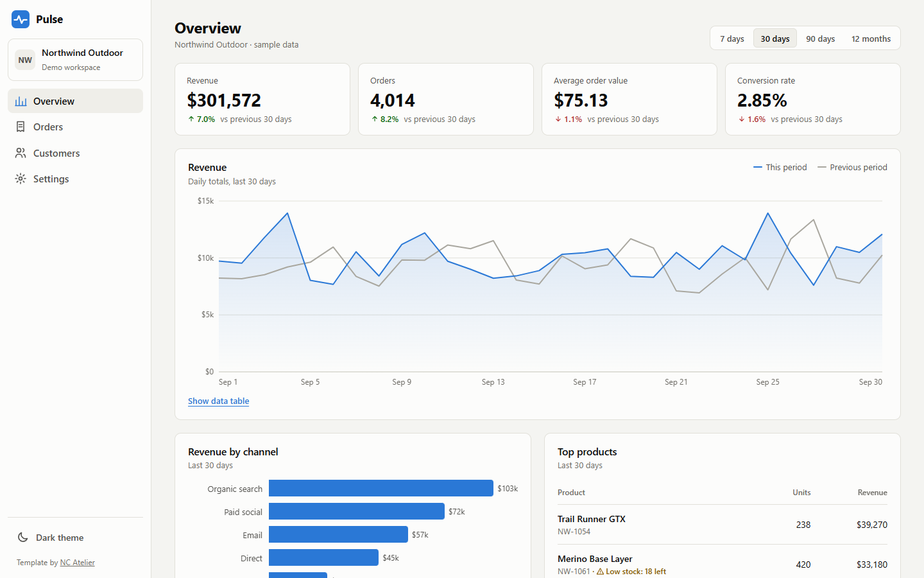Click the Direct channel bar
The image size is (924, 578).
tap(323, 557)
